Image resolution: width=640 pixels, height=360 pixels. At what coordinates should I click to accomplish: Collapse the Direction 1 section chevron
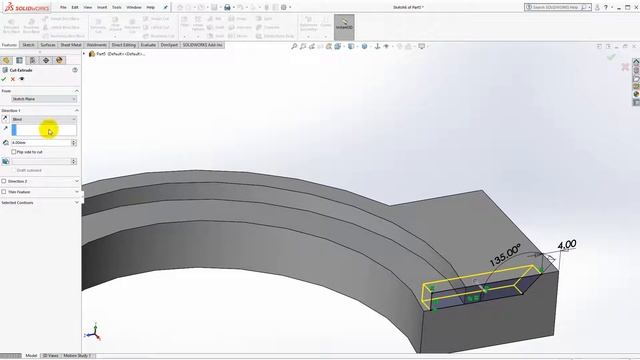[76, 111]
